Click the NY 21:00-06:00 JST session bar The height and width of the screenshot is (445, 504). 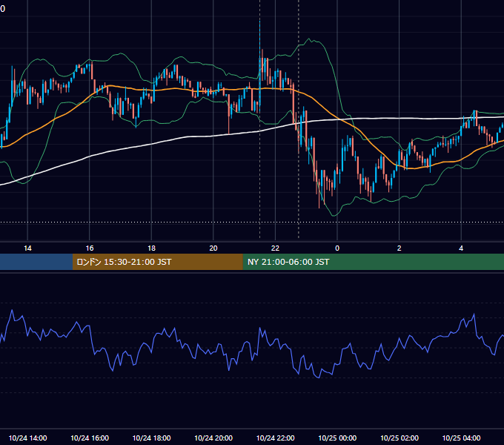[x=373, y=262]
